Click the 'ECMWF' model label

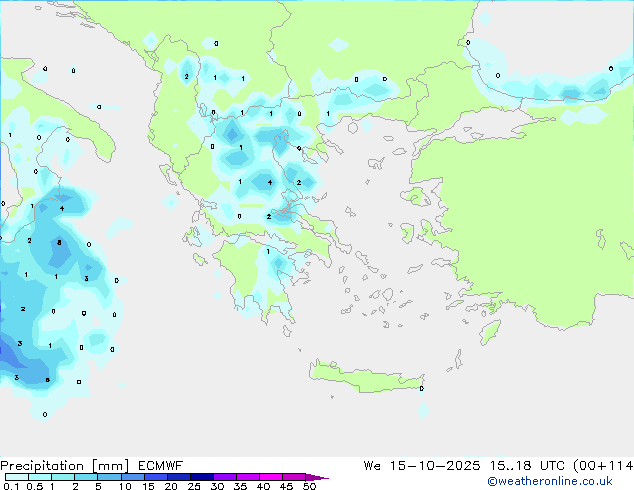(161, 466)
